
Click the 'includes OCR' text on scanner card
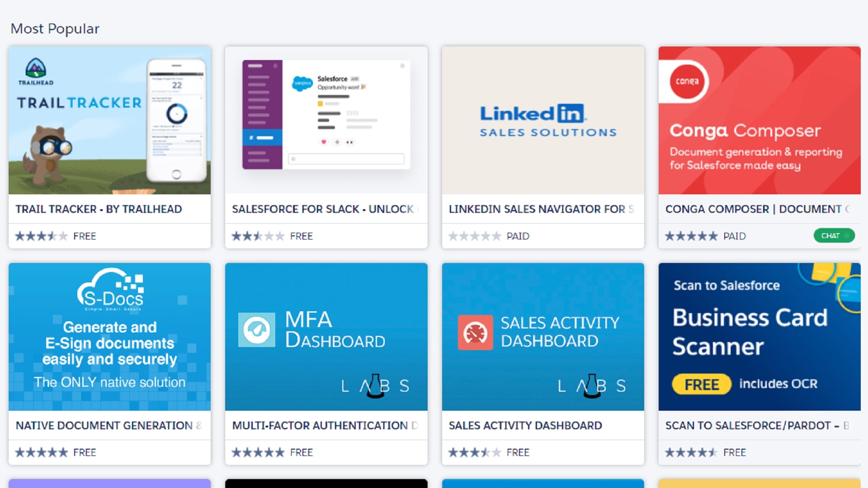point(778,384)
